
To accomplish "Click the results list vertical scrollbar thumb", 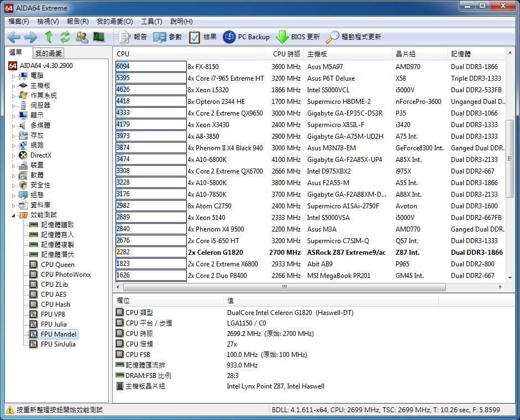I will point(510,159).
